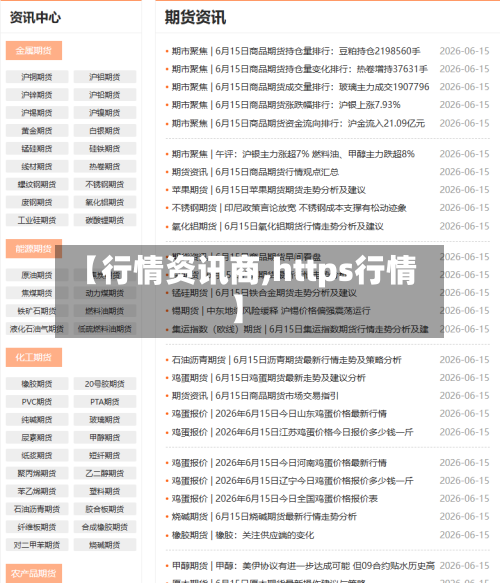The height and width of the screenshot is (583, 500).
Task: Visit 乙二醇期货
Action: tap(105, 473)
